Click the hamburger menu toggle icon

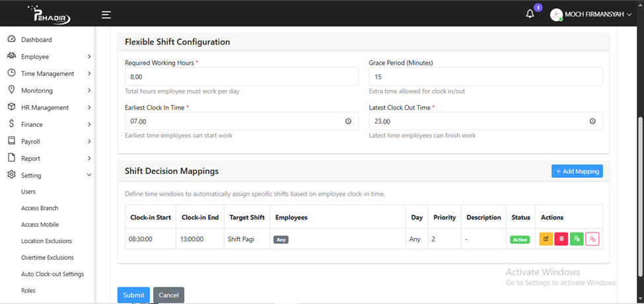pos(106,15)
